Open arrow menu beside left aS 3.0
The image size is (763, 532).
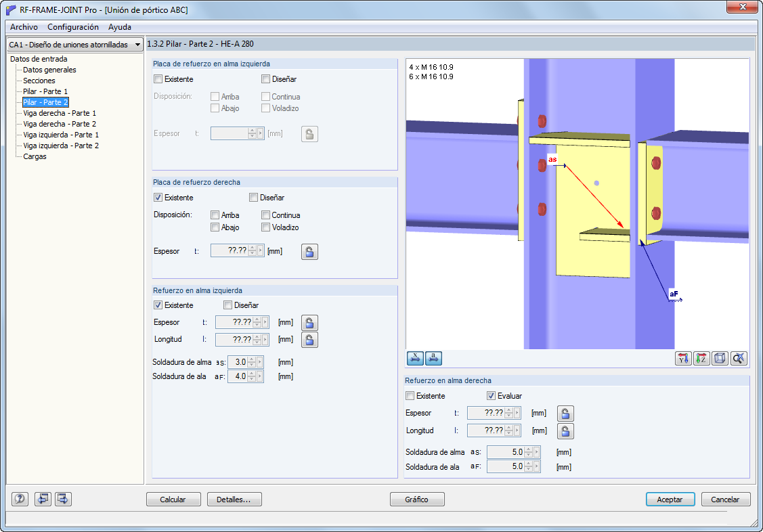[x=261, y=362]
